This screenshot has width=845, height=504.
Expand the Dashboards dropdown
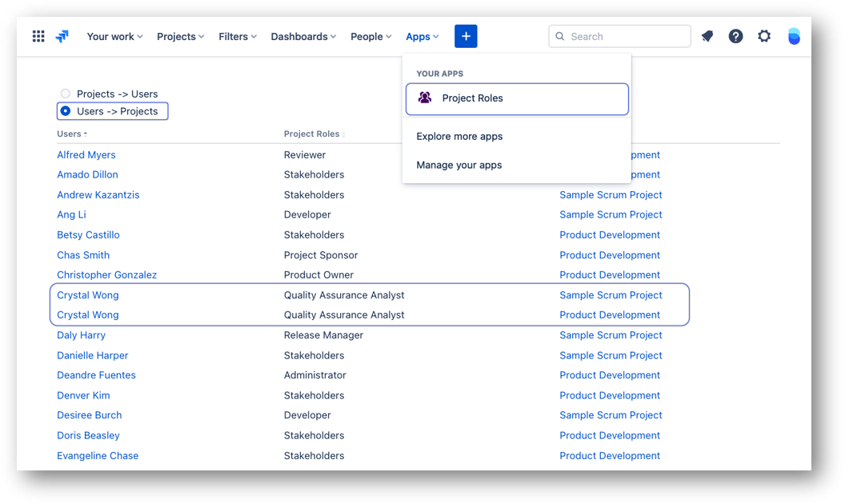pos(302,36)
